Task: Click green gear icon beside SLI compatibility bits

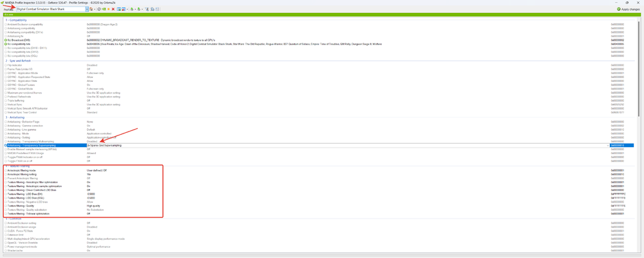Action: pyautogui.click(x=6, y=44)
